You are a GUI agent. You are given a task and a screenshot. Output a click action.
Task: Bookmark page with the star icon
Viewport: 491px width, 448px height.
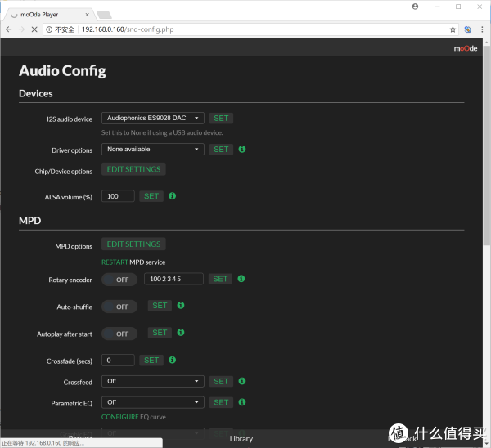pyautogui.click(x=453, y=29)
